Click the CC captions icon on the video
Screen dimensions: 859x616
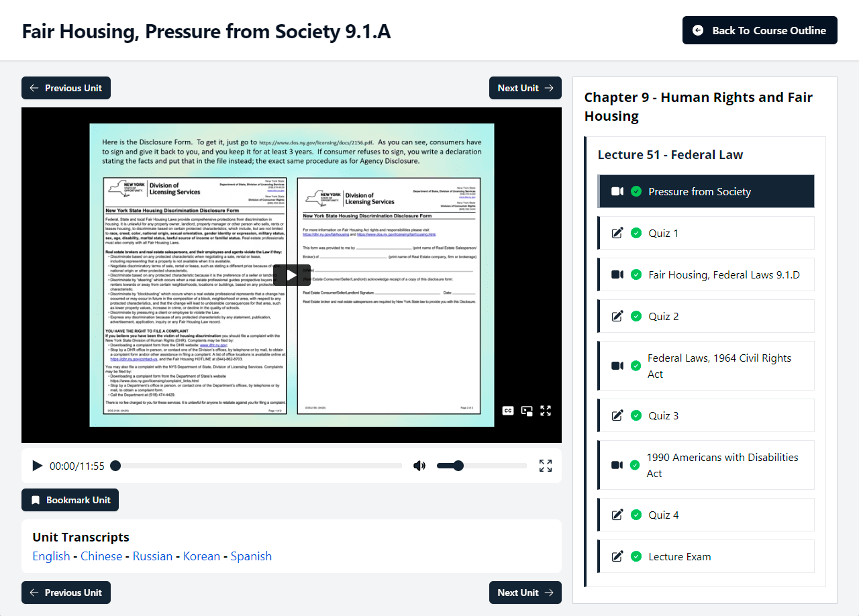[x=508, y=410]
